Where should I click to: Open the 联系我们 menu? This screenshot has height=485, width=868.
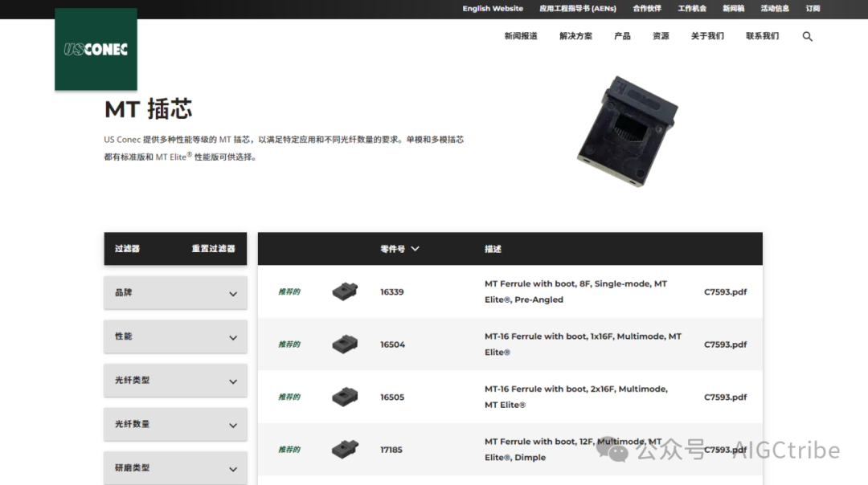coord(762,36)
